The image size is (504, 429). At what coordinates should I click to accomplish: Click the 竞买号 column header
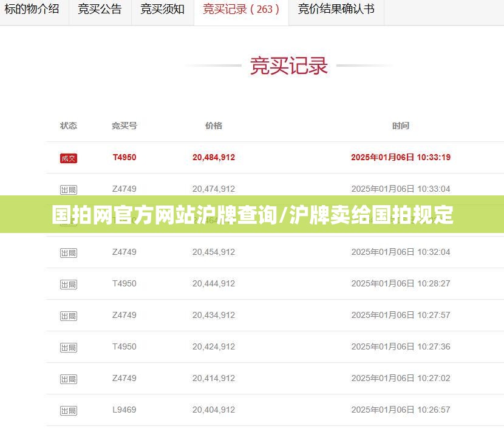(x=124, y=126)
